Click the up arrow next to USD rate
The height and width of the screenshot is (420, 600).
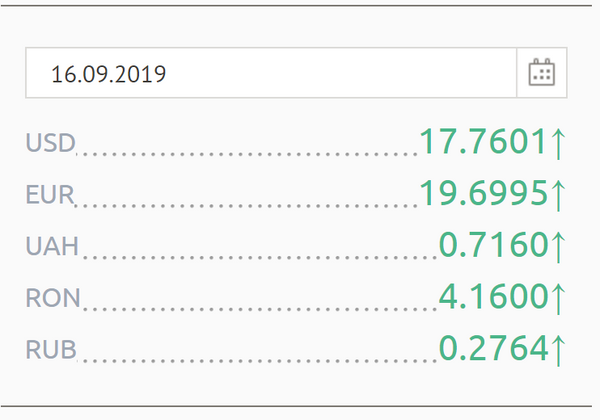click(x=558, y=144)
